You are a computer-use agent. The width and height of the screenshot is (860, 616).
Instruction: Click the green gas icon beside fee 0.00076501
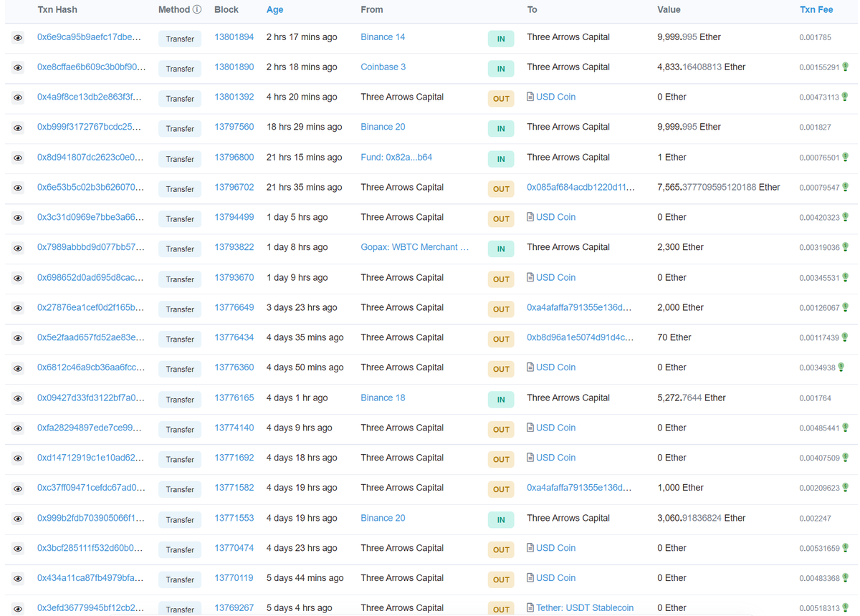click(x=846, y=157)
